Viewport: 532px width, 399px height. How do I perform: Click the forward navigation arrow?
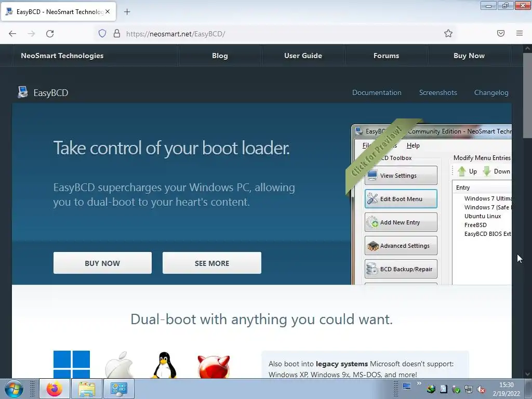31,34
